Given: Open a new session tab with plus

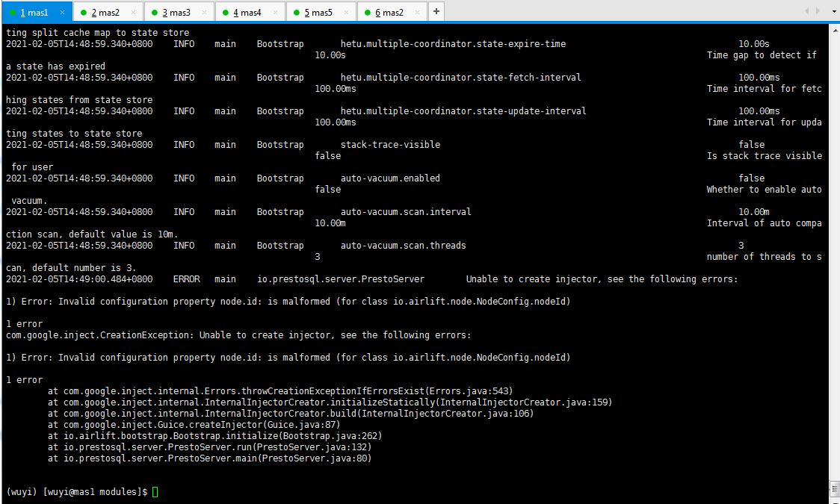Looking at the screenshot, I should coord(436,11).
